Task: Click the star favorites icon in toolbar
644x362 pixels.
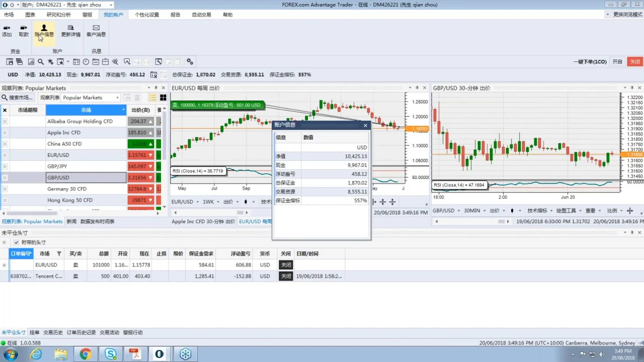Action: 50,62
